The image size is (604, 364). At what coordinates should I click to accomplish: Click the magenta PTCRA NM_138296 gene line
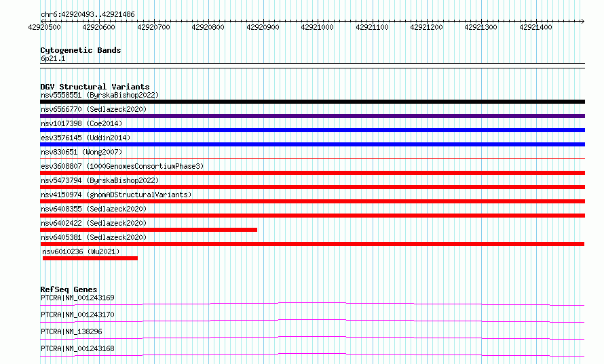pos(312,338)
